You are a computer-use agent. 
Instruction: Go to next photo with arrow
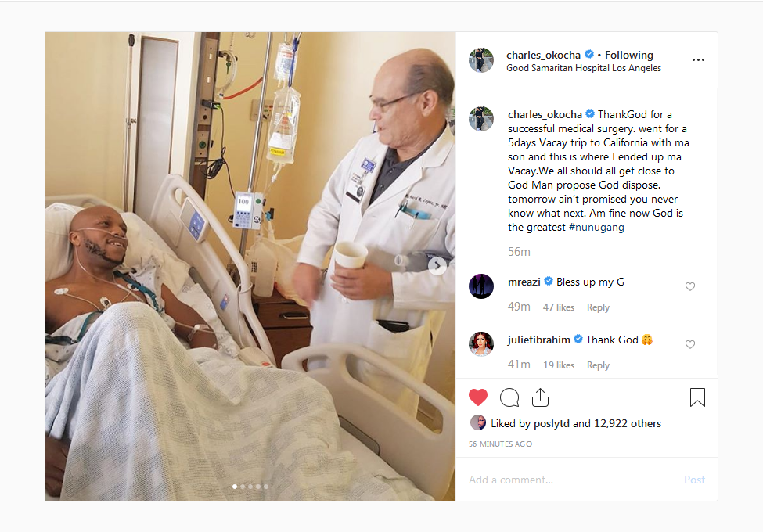pos(437,265)
